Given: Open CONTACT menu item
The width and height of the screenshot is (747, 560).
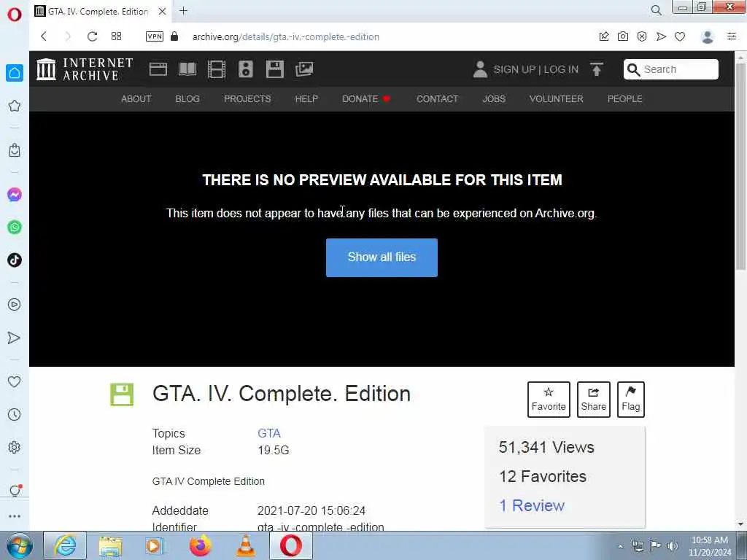Looking at the screenshot, I should (438, 99).
